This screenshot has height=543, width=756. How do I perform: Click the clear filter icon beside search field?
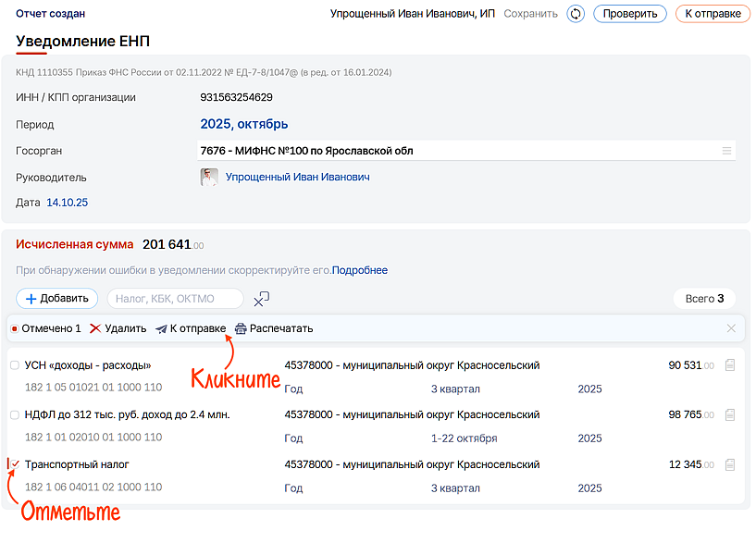(262, 299)
